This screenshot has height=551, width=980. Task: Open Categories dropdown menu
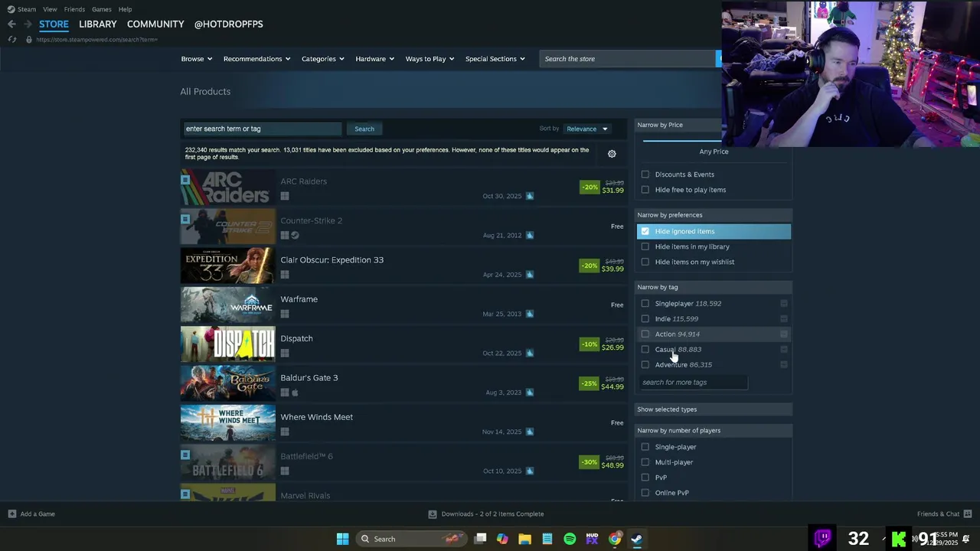pos(322,59)
